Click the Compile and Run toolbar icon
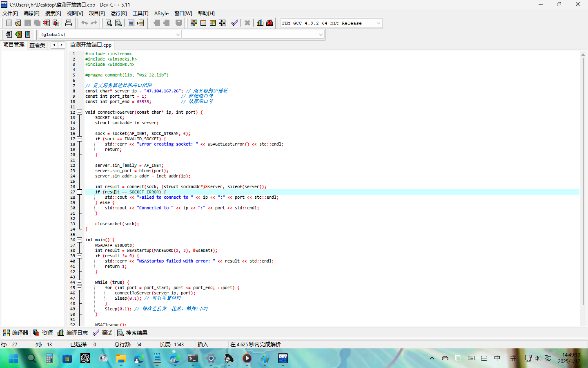The image size is (588, 368). (x=213, y=23)
